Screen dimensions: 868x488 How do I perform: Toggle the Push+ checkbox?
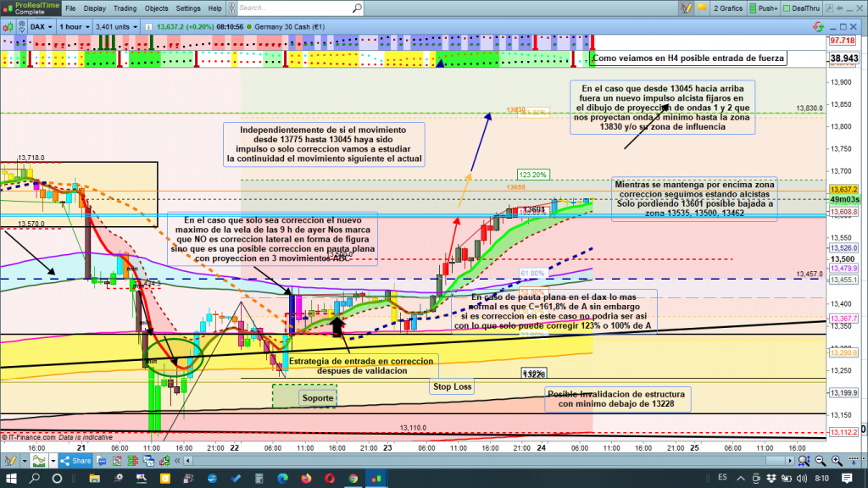pyautogui.click(x=752, y=8)
